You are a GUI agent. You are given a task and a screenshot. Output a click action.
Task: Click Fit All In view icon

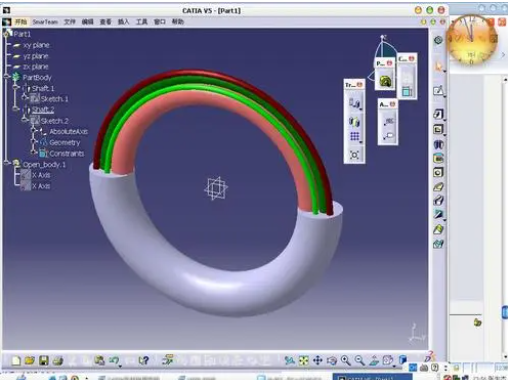pyautogui.click(x=303, y=360)
